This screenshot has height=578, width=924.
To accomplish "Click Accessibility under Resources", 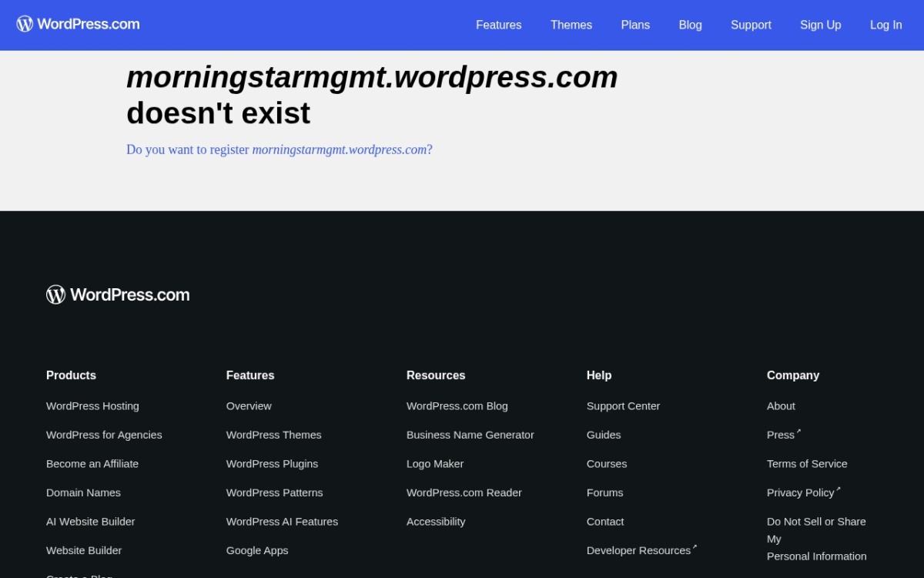I will click(x=436, y=522).
